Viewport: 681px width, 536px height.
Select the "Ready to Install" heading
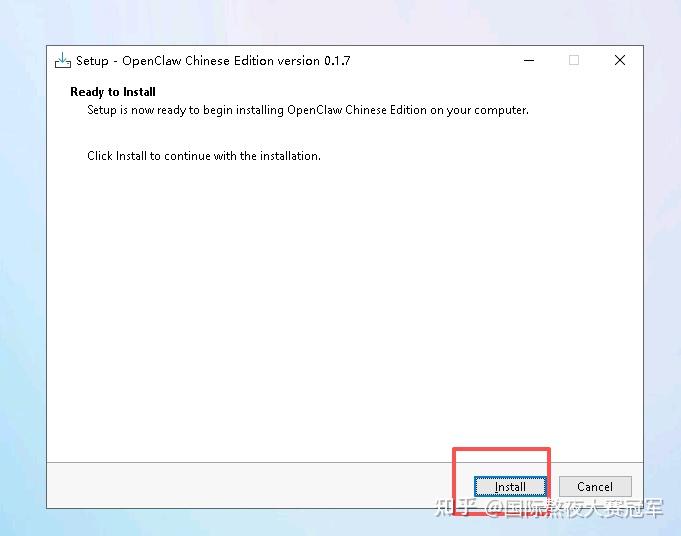[x=113, y=92]
